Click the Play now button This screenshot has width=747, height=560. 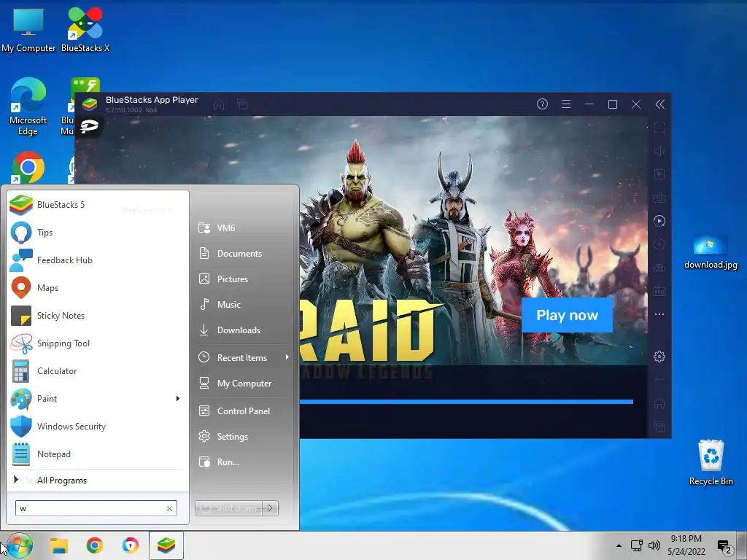tap(567, 315)
